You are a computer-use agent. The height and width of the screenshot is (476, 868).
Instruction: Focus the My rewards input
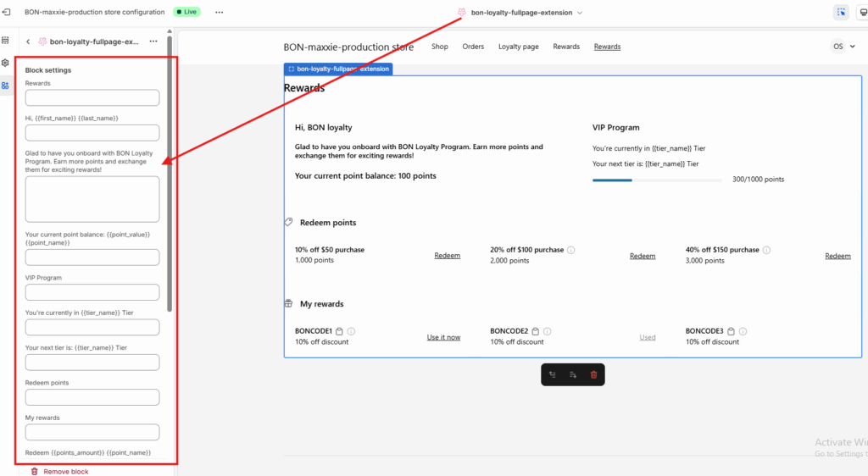pyautogui.click(x=92, y=432)
